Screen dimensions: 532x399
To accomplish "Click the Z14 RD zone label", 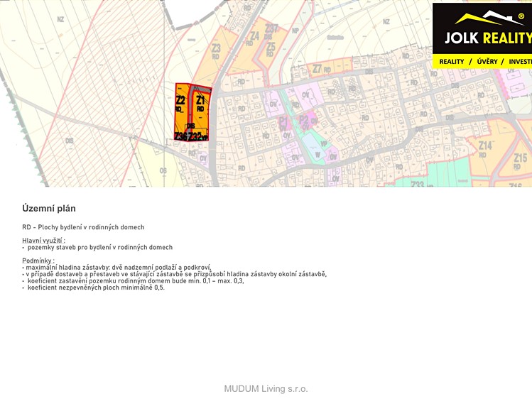I will (485, 149).
